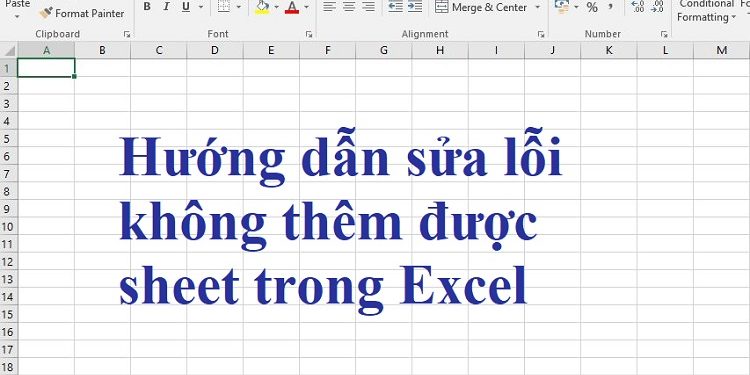Increase indent
Image resolution: width=750 pixels, height=375 pixels.
point(415,7)
